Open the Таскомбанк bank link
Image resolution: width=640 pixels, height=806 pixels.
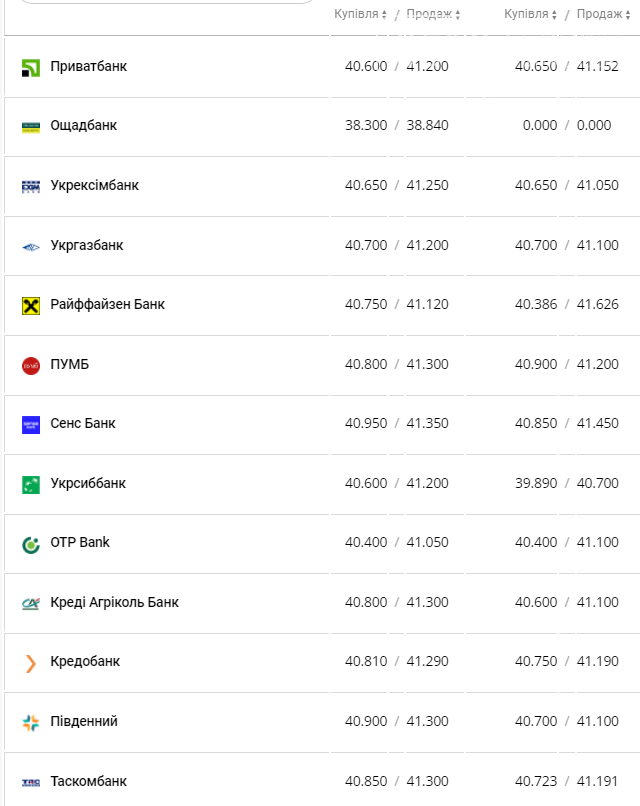[x=88, y=781]
